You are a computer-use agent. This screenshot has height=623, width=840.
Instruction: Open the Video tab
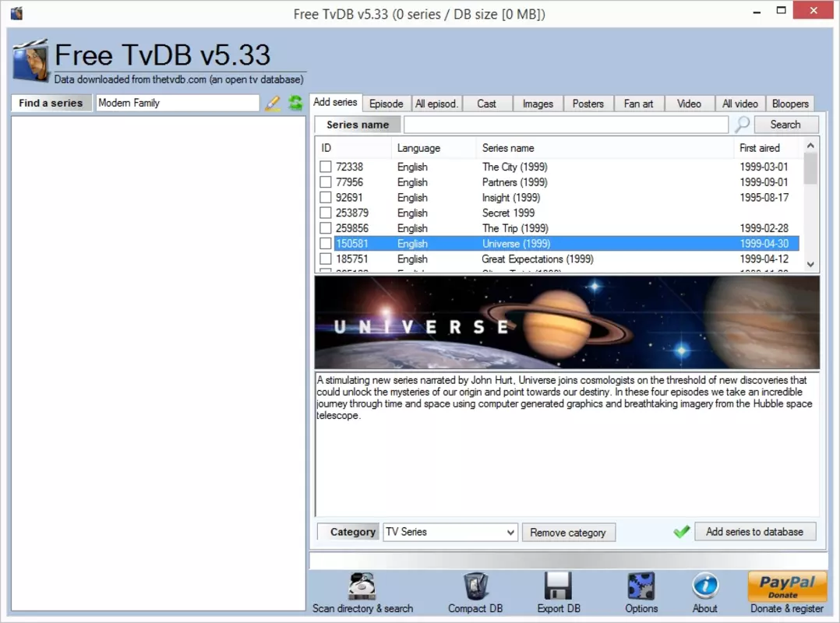coord(688,104)
